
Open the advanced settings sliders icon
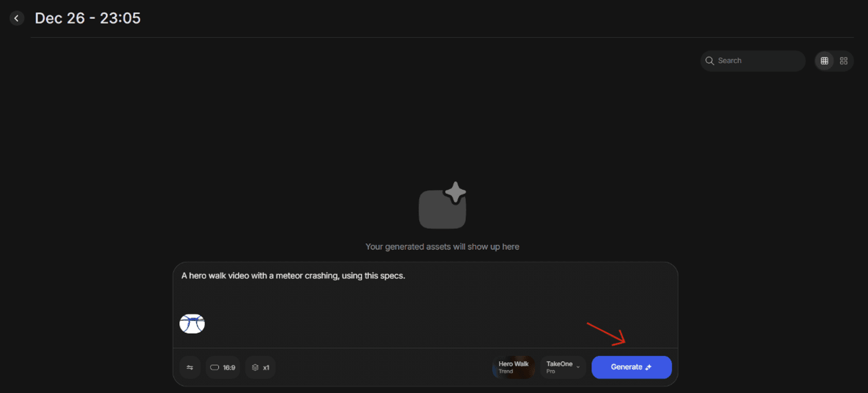(x=190, y=368)
